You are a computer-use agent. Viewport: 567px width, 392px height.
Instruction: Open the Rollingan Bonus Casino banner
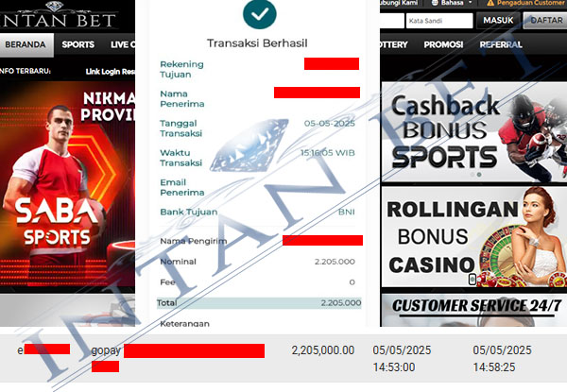(474, 237)
